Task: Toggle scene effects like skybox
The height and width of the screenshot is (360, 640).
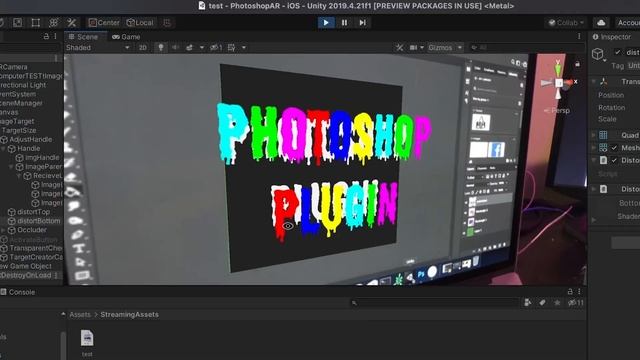Action: (x=189, y=48)
